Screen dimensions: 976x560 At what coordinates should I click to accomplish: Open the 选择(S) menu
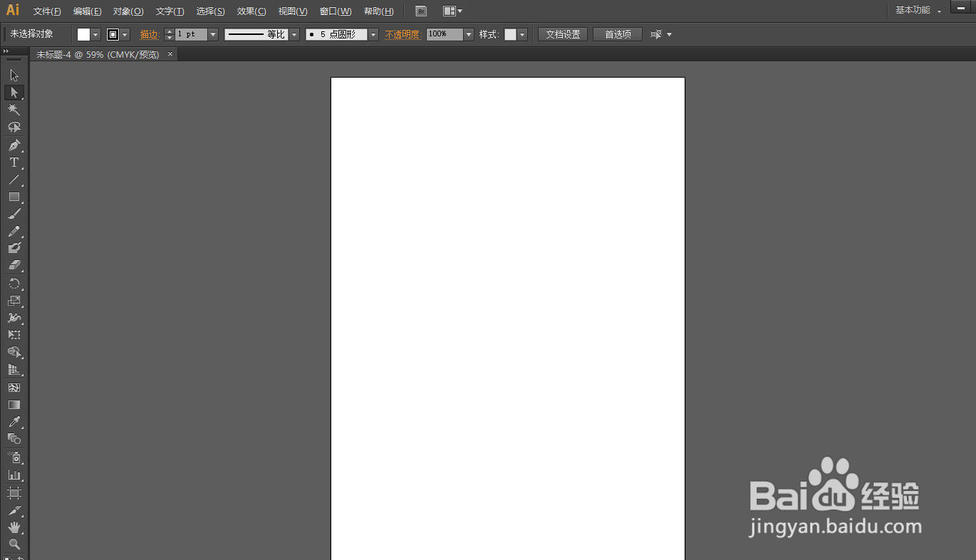pos(210,11)
